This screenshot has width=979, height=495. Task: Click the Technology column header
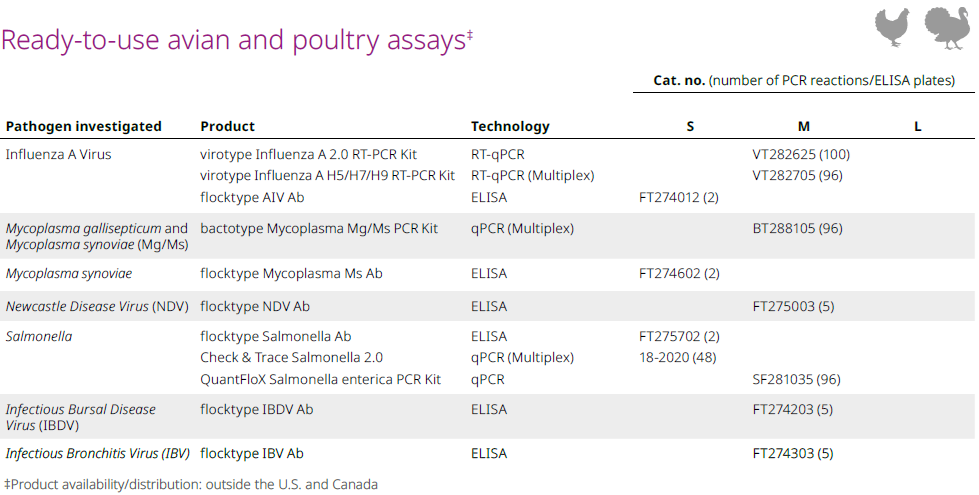coord(510,126)
